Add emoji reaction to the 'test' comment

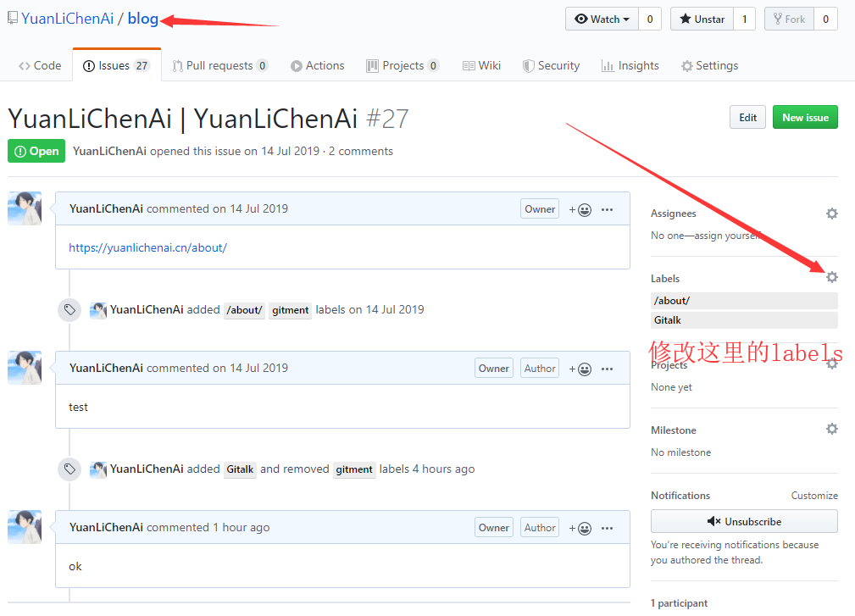coord(580,369)
